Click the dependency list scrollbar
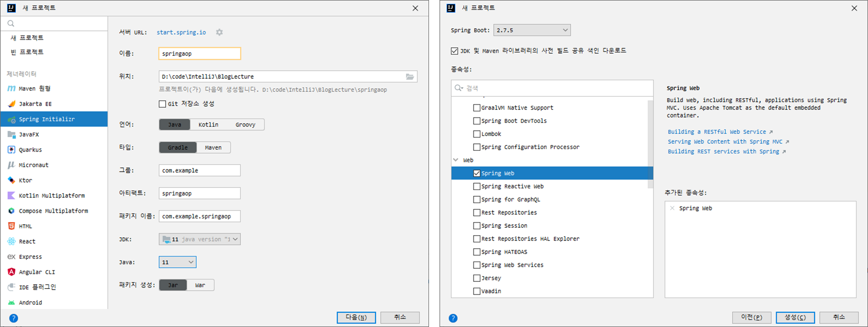Image resolution: width=868 pixels, height=327 pixels. click(x=650, y=144)
